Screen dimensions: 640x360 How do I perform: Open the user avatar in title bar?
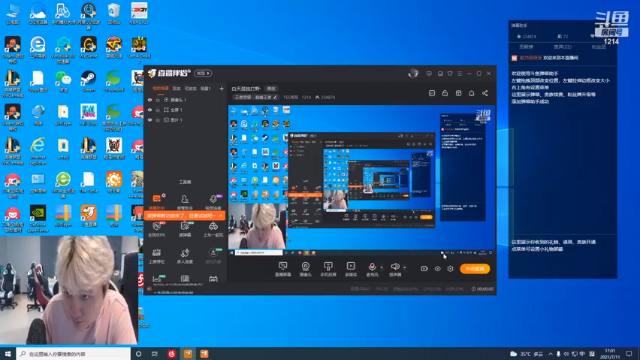413,73
